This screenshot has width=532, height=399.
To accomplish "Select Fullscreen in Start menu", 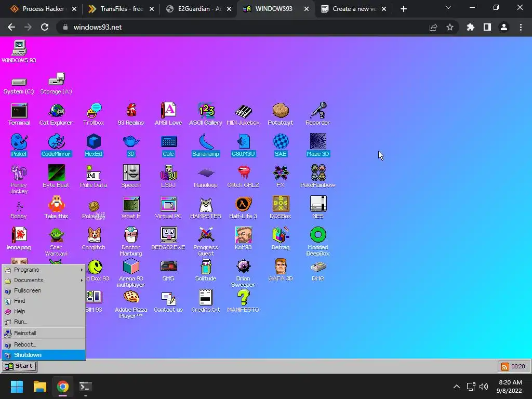I will [x=44, y=290].
